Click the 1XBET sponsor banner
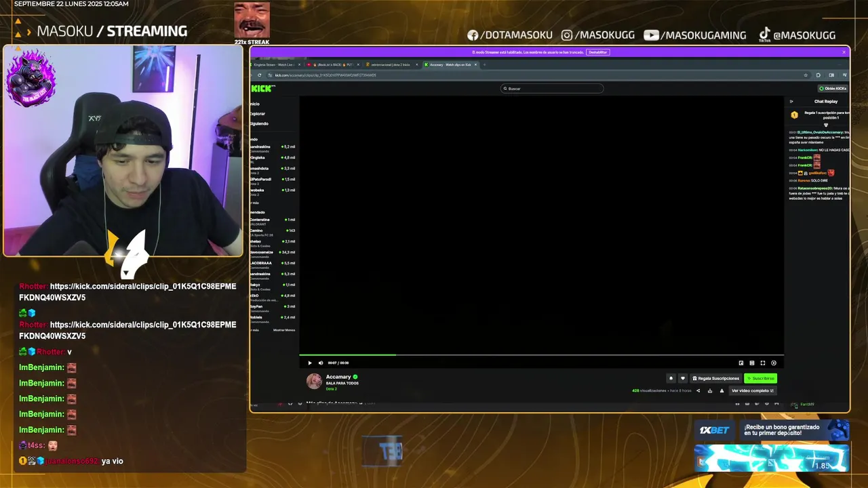868x488 pixels. pos(771,430)
